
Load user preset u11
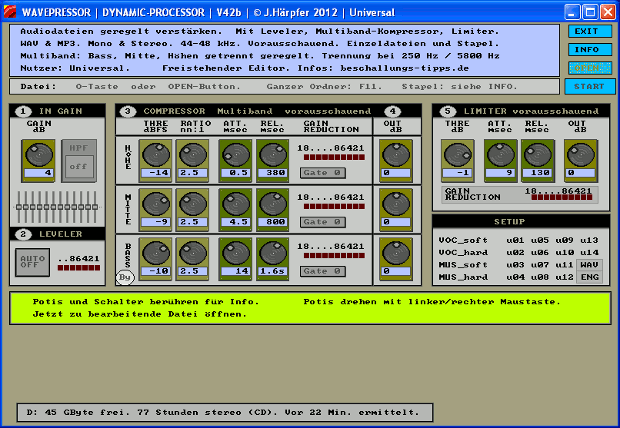tap(564, 265)
